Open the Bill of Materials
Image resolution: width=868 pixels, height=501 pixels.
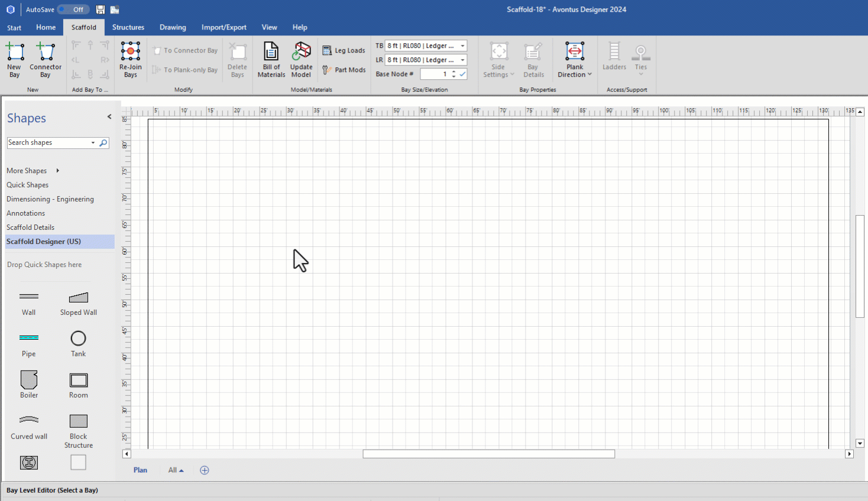pos(271,52)
